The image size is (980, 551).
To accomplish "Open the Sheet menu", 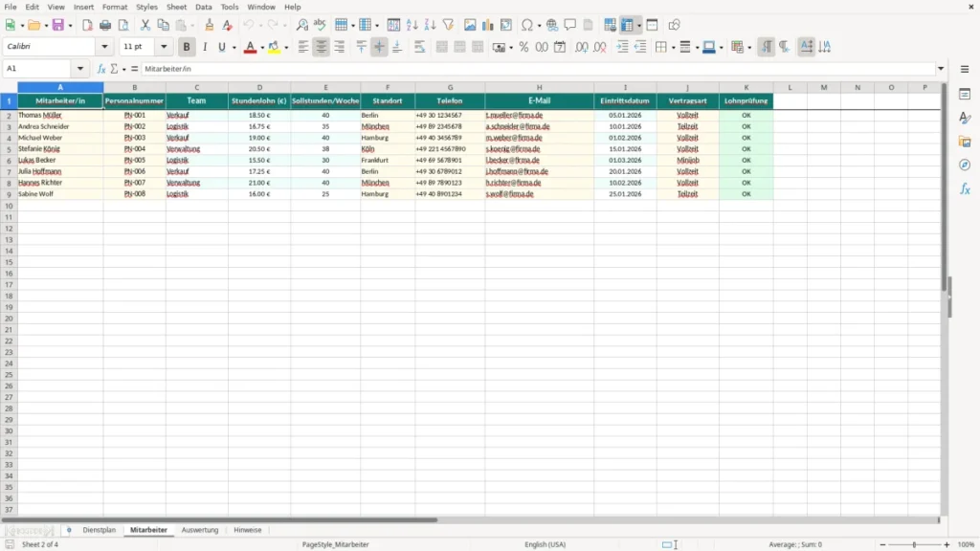I will (176, 7).
